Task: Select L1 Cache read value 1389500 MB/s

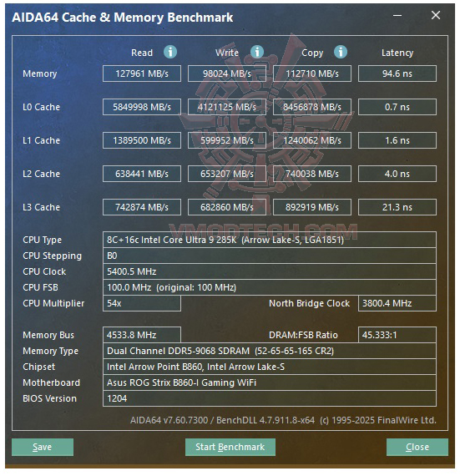Action: coord(142,140)
